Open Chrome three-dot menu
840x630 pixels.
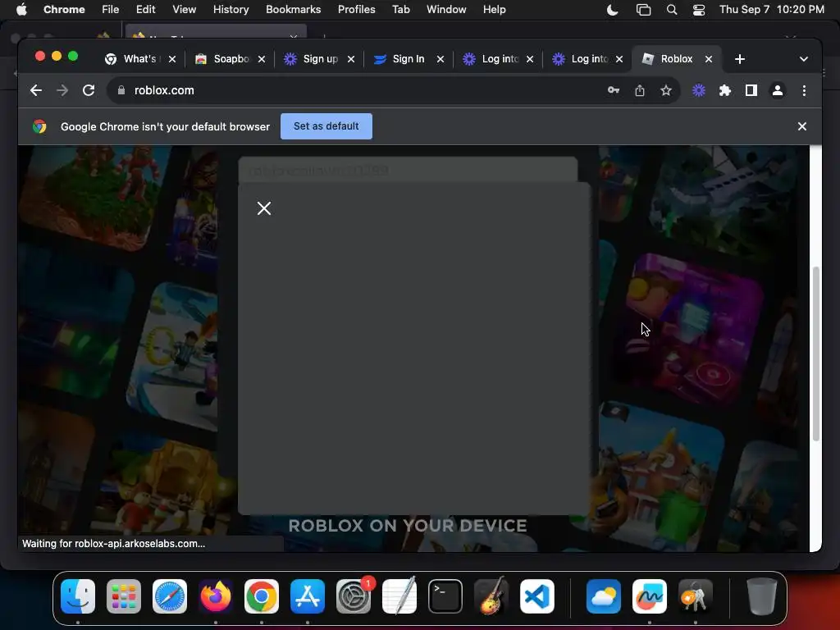(x=804, y=90)
